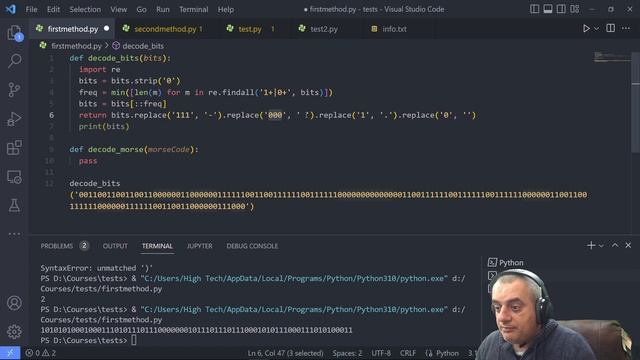Click 'return' keyword on line 6
640x360 pixels.
[x=93, y=115]
